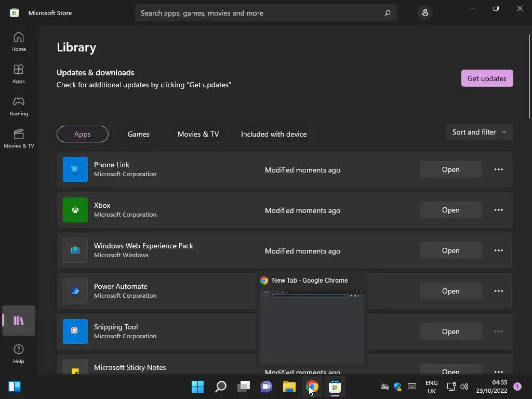The image size is (532, 399).
Task: Click the Xbox app name text
Action: [102, 205]
